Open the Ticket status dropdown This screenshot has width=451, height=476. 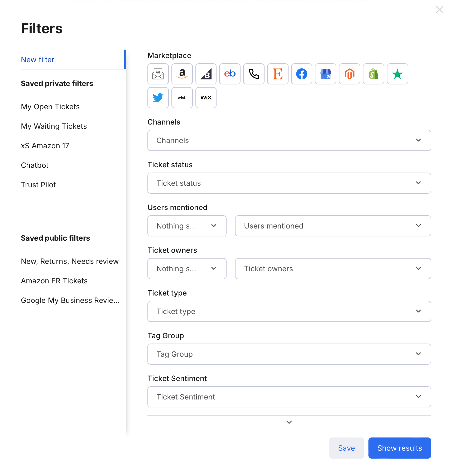click(x=289, y=183)
